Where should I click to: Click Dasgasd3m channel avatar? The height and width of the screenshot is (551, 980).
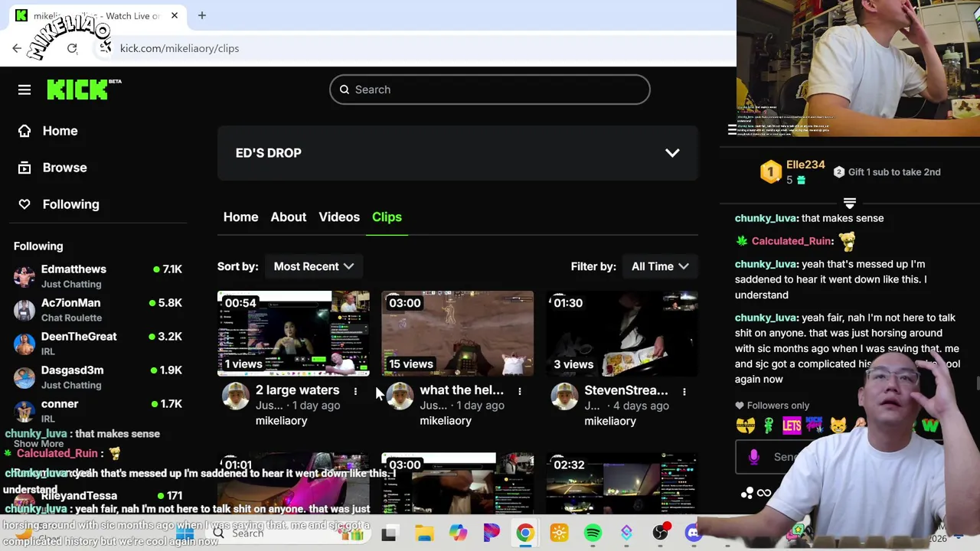pyautogui.click(x=24, y=377)
